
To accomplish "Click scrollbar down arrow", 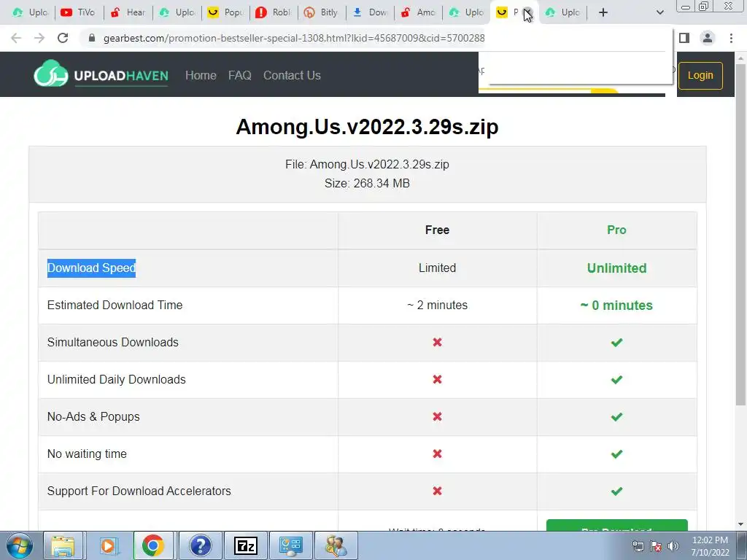I will [x=740, y=524].
